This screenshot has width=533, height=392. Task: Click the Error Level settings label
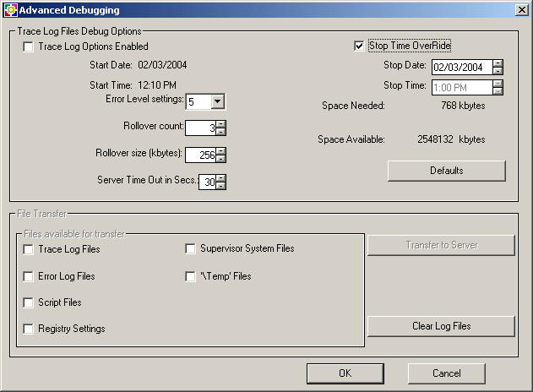(144, 99)
